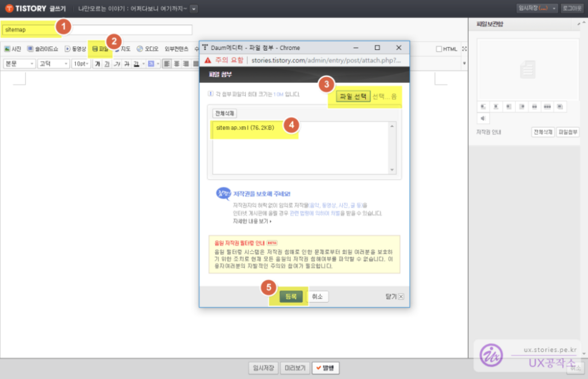
Task: Open the 슬라이드쇼 slideshow tool
Action: [x=43, y=49]
